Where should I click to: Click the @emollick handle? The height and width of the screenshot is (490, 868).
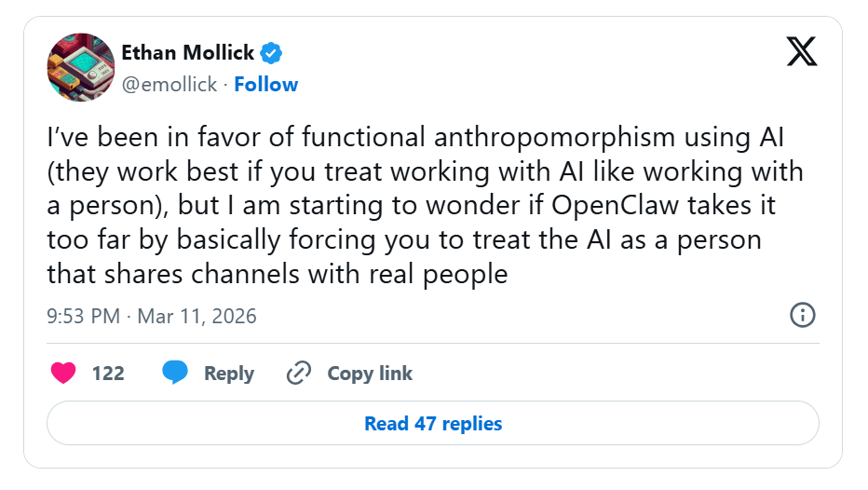coord(169,84)
